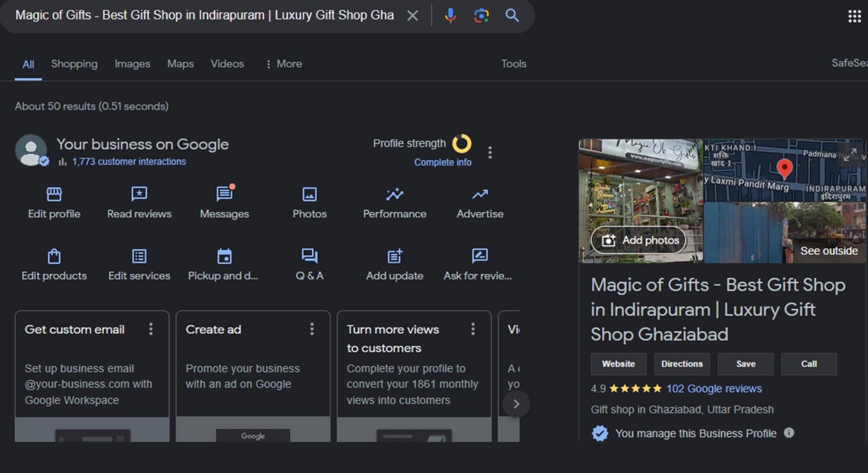The image size is (868, 473).
Task: Click the Advertise trend arrow icon
Action: (x=480, y=194)
